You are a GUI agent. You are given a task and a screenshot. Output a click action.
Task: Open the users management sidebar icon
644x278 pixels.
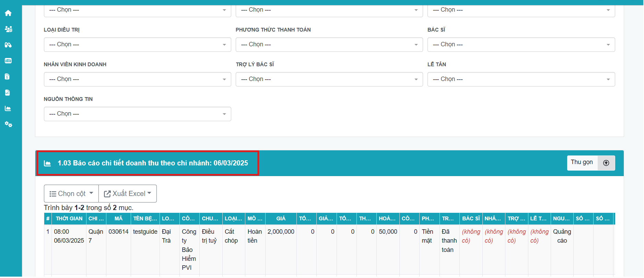pyautogui.click(x=8, y=29)
